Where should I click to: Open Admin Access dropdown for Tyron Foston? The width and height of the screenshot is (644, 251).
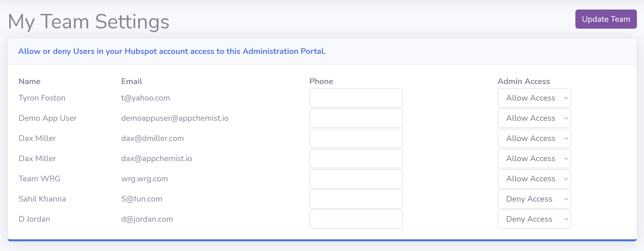[534, 98]
